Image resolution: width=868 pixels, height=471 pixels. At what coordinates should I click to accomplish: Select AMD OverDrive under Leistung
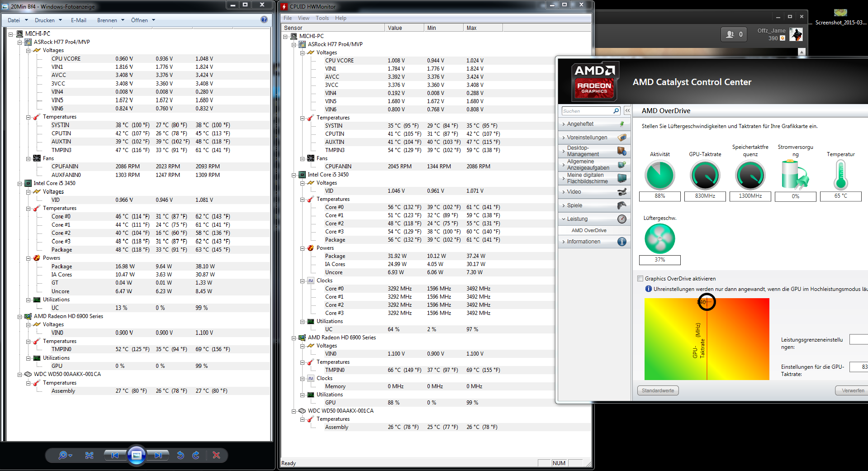tap(589, 230)
